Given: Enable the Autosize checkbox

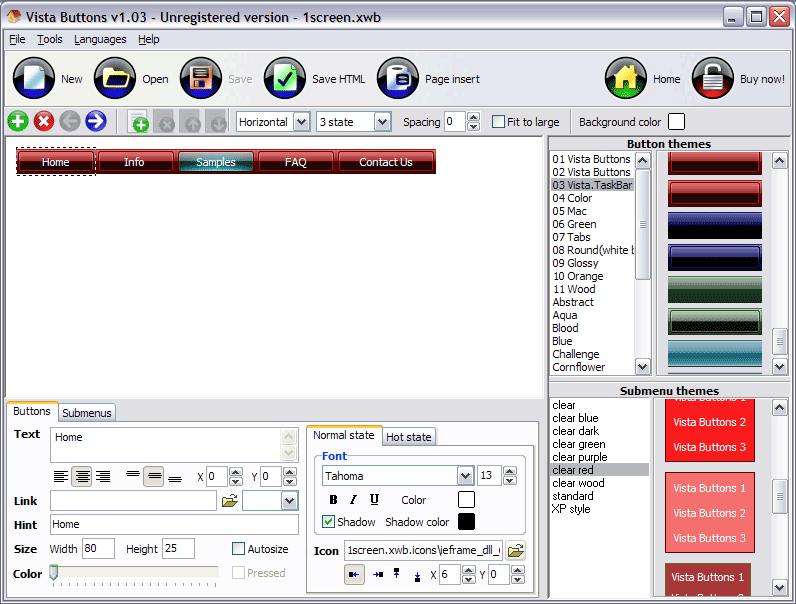Looking at the screenshot, I should click(238, 549).
